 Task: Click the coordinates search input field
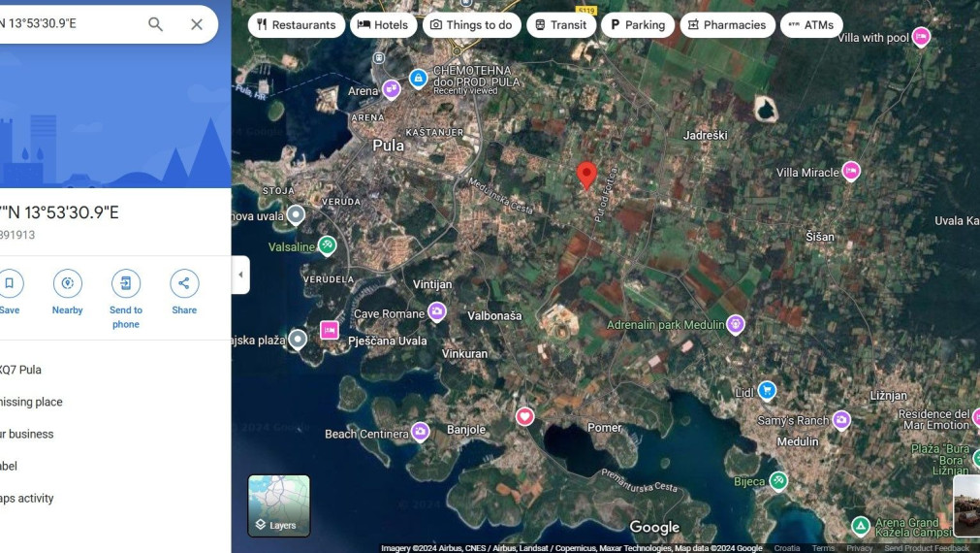[x=68, y=24]
